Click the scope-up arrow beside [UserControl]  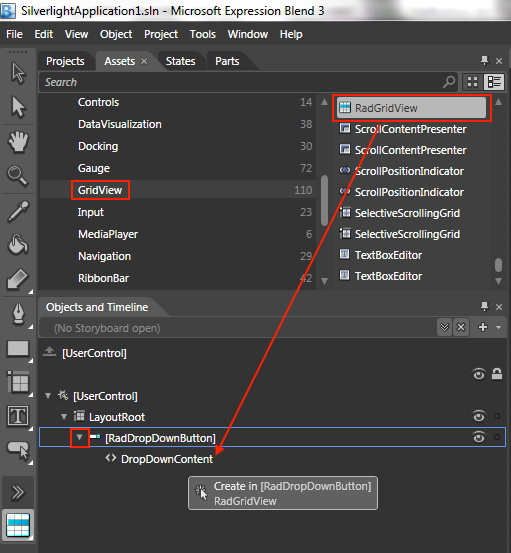click(49, 352)
